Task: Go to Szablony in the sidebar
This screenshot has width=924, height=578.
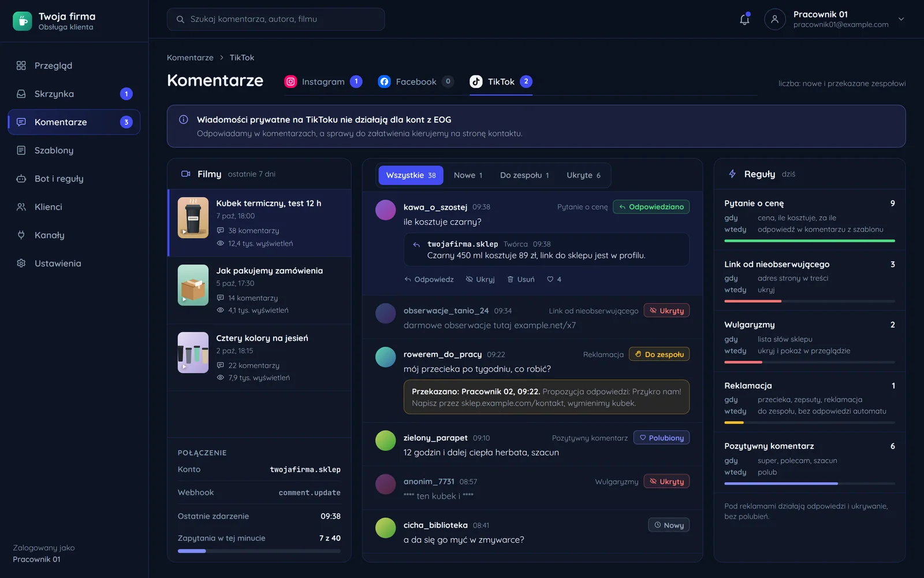Action: pos(74,150)
